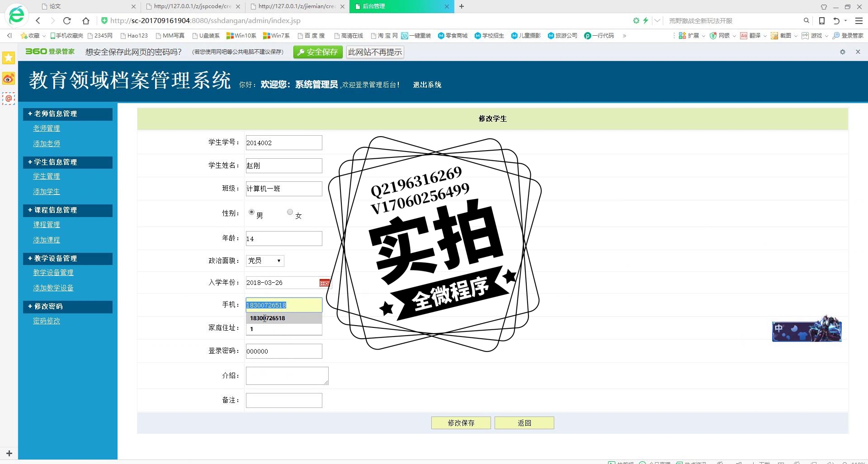Click the 中 input method indicator

(778, 328)
